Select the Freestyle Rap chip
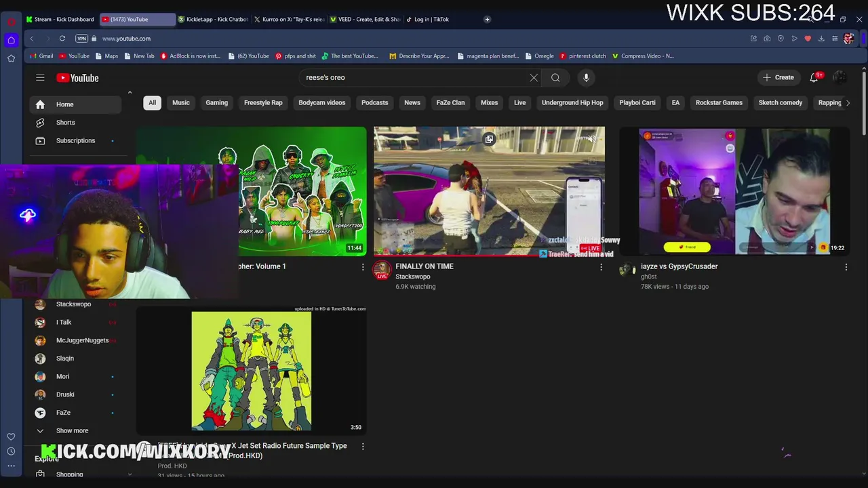 coord(263,103)
